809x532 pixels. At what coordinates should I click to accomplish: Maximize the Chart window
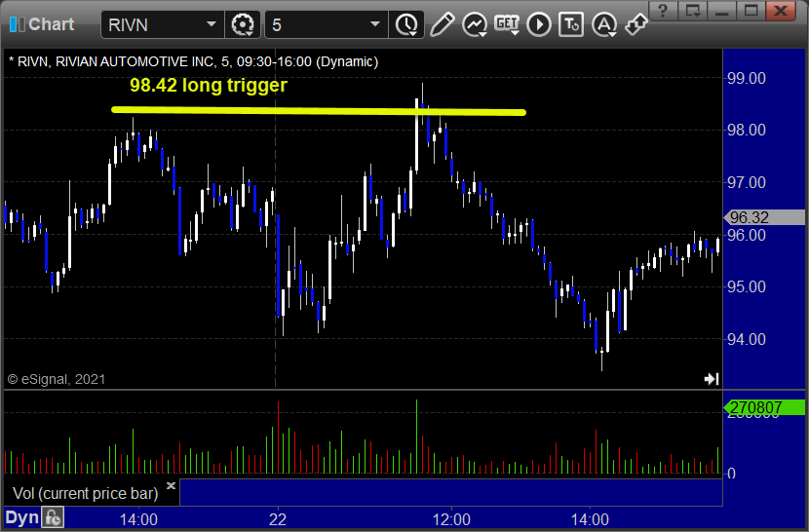pos(751,10)
